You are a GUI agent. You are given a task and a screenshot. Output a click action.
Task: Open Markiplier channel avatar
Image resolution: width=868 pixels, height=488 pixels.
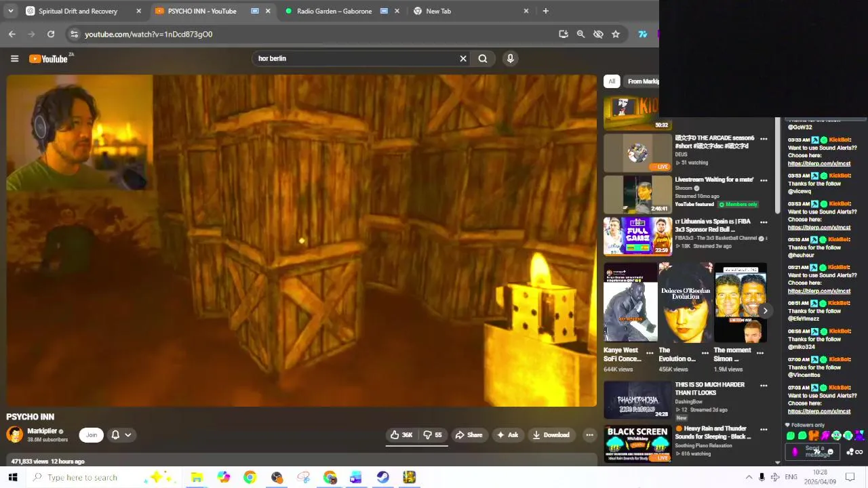click(x=14, y=434)
